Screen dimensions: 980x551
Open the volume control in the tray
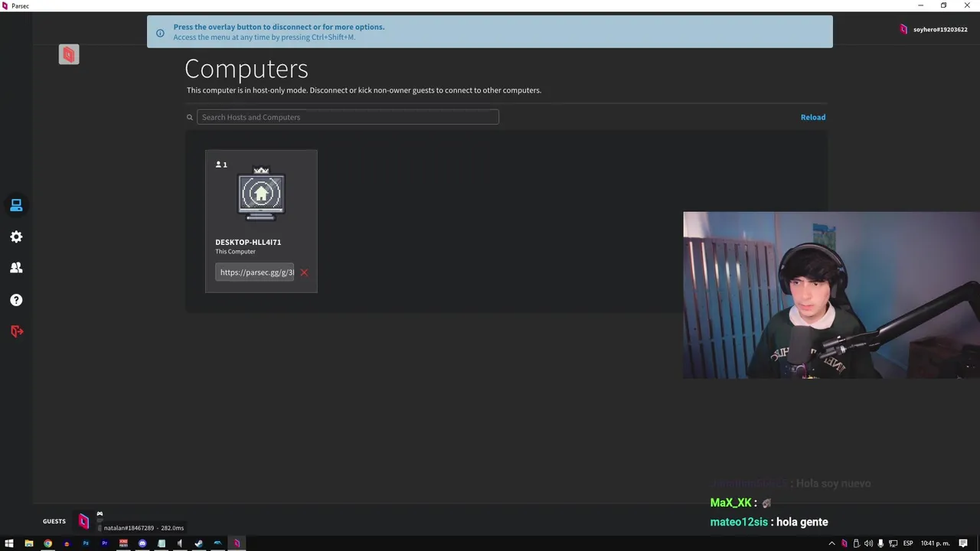tap(868, 543)
